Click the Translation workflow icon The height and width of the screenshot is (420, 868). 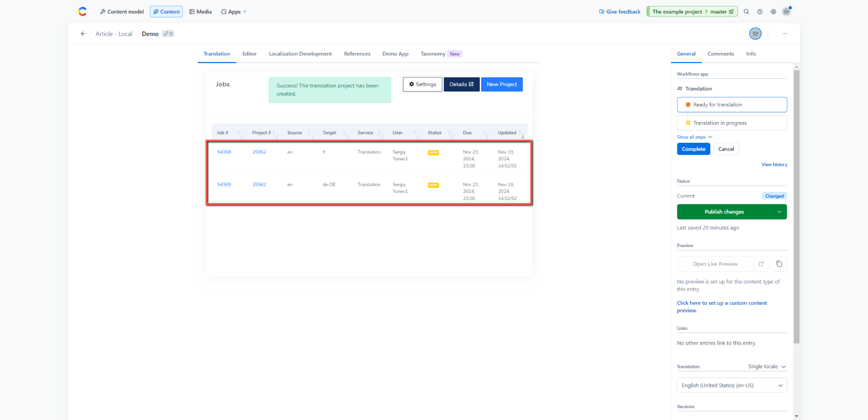click(680, 89)
